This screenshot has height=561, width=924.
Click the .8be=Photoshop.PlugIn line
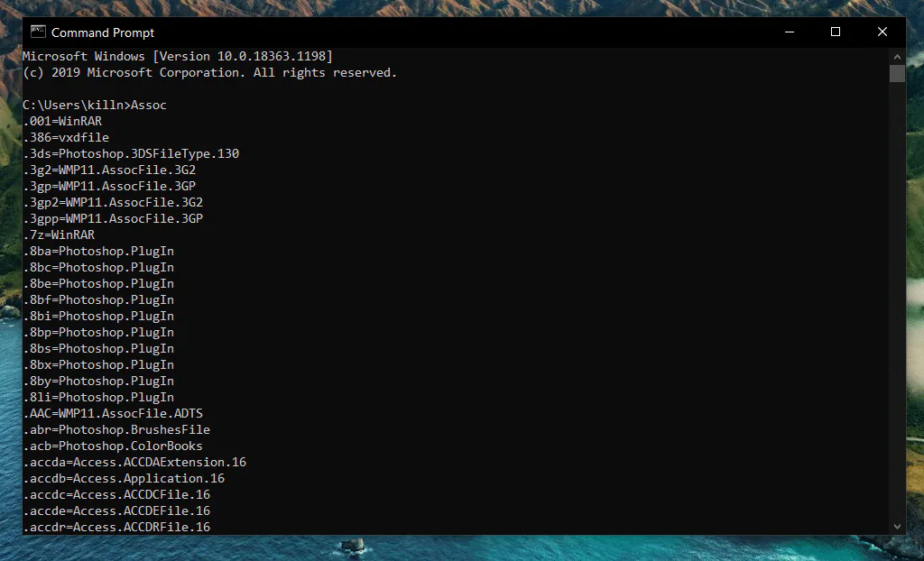pyautogui.click(x=98, y=283)
